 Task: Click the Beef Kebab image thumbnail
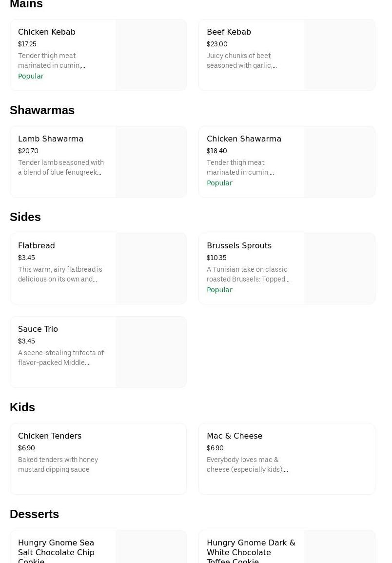click(340, 55)
